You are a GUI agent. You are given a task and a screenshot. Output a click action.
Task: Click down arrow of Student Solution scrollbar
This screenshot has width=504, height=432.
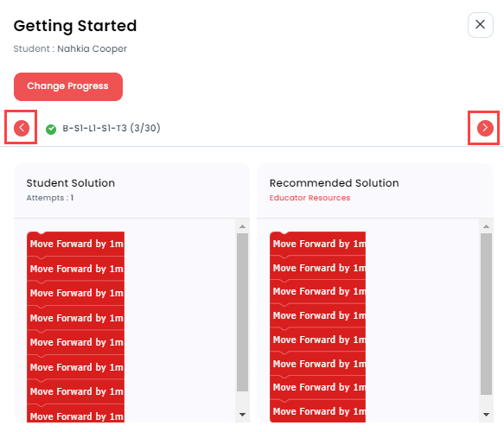[242, 415]
